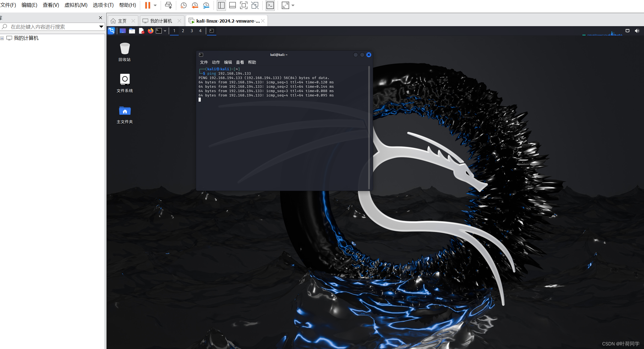Image resolution: width=644 pixels, height=349 pixels.
Task: Click the send Ctrl+Alt+Del icon
Action: pyautogui.click(x=168, y=5)
